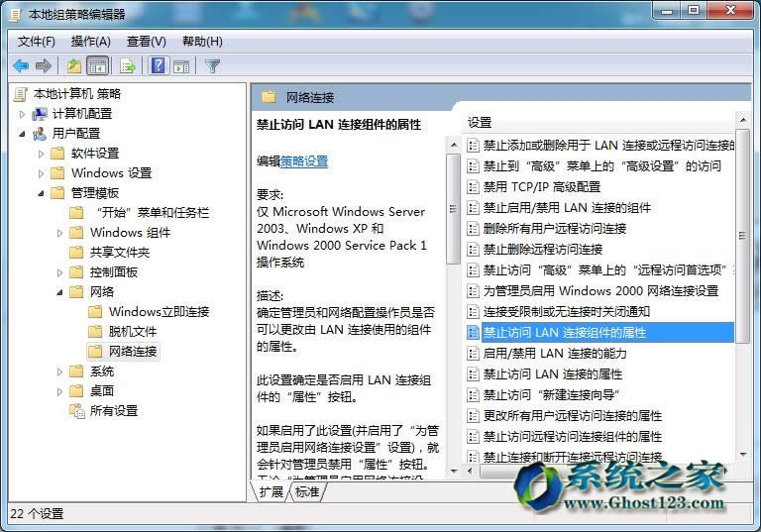Toggle the show/hide console tree icon
The height and width of the screenshot is (532, 761).
pyautogui.click(x=97, y=65)
